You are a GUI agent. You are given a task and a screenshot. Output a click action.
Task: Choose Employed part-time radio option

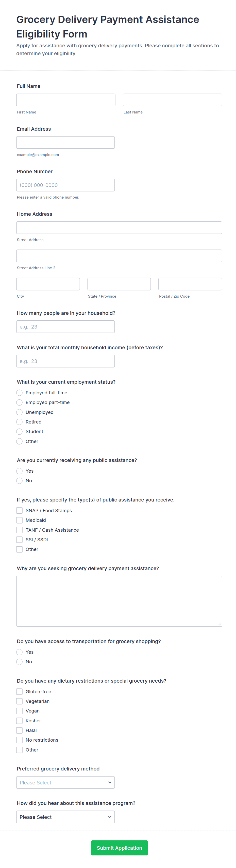tap(20, 402)
